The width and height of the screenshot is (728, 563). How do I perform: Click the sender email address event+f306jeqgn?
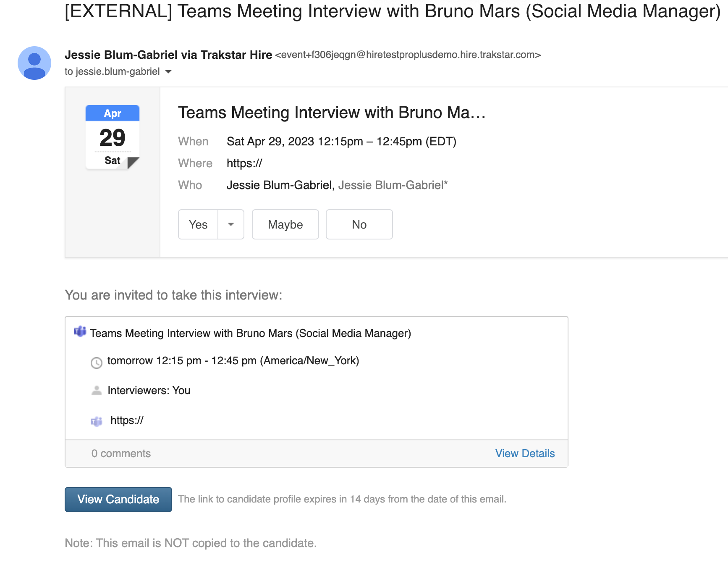408,55
